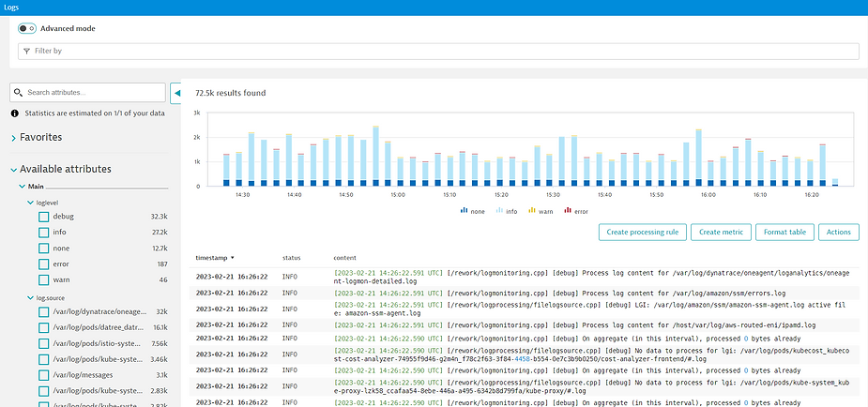Toggle the Advanced mode switch

(x=27, y=28)
